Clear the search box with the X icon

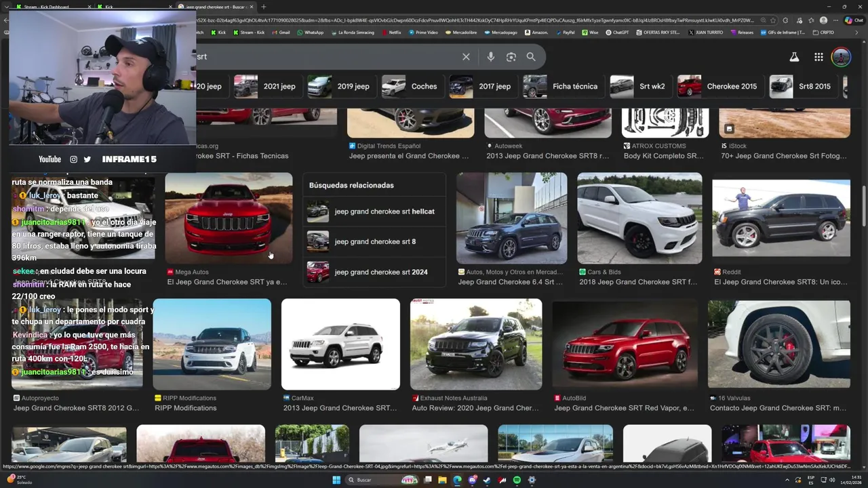(x=466, y=57)
